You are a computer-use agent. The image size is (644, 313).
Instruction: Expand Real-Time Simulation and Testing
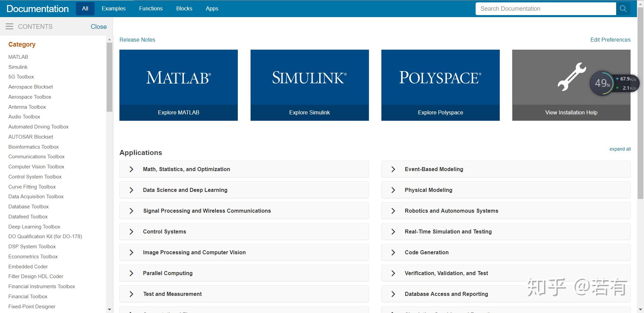pyautogui.click(x=506, y=232)
